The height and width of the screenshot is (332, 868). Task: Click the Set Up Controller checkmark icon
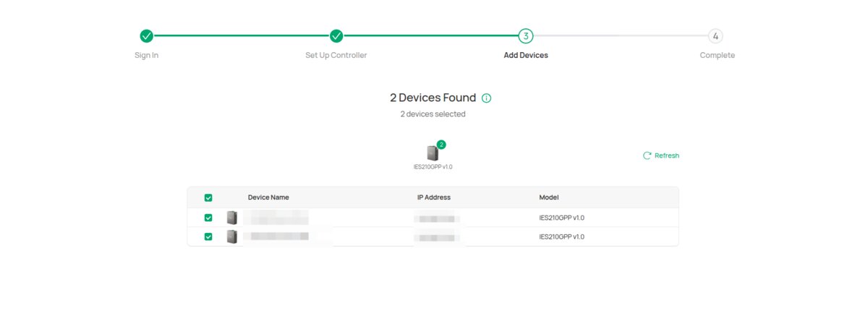coord(336,36)
